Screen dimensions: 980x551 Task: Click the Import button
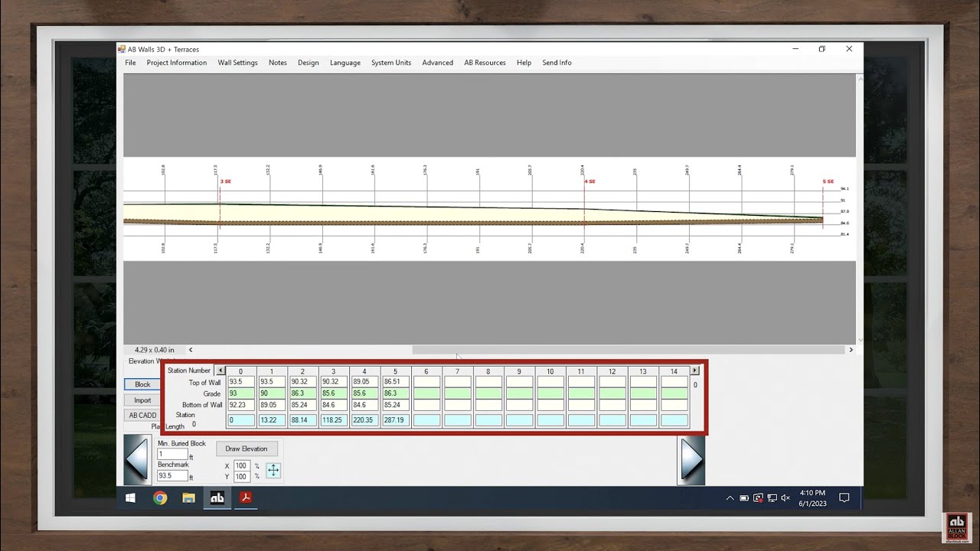142,400
